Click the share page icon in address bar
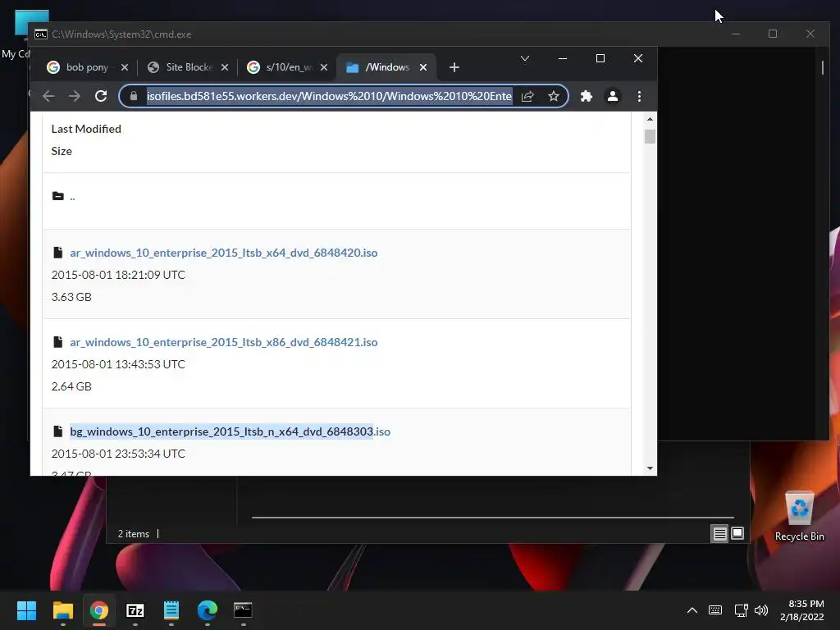This screenshot has height=630, width=840. pyautogui.click(x=527, y=97)
